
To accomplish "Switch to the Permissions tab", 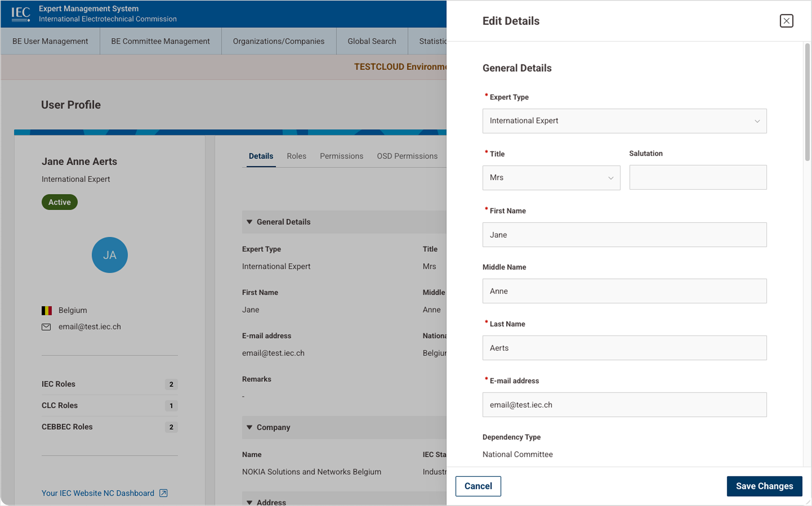I will pyautogui.click(x=341, y=156).
